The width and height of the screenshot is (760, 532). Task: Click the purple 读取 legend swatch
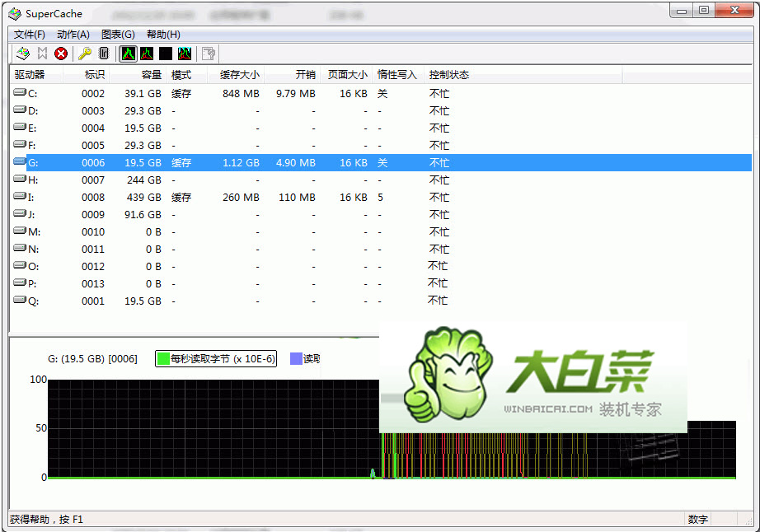click(x=296, y=359)
